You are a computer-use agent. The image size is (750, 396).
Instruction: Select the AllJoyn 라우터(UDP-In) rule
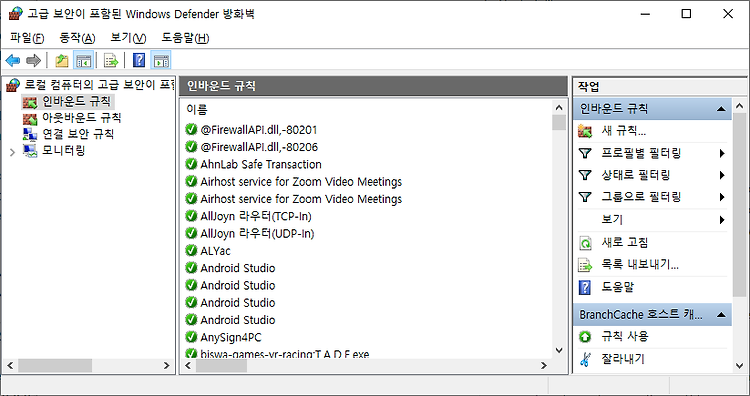[257, 233]
